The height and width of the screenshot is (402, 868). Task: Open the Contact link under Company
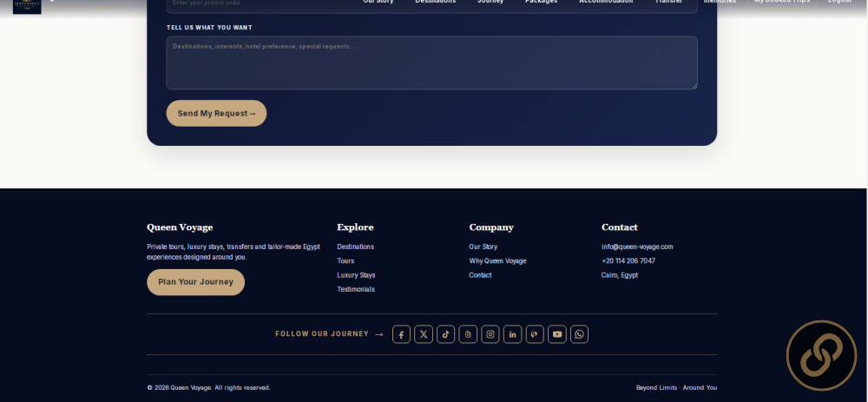point(480,275)
